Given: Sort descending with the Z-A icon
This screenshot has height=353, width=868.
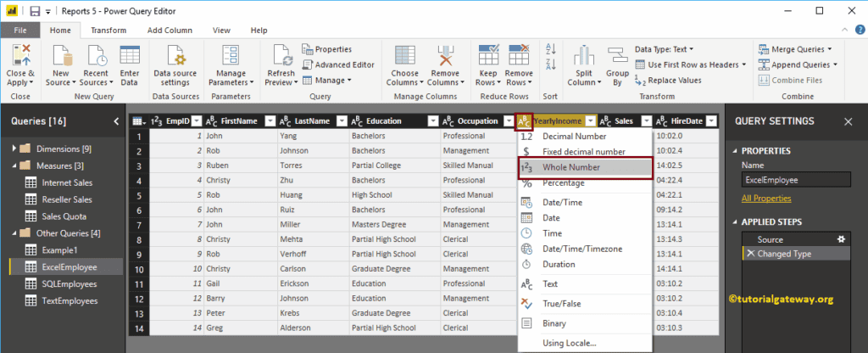Looking at the screenshot, I should point(550,64).
